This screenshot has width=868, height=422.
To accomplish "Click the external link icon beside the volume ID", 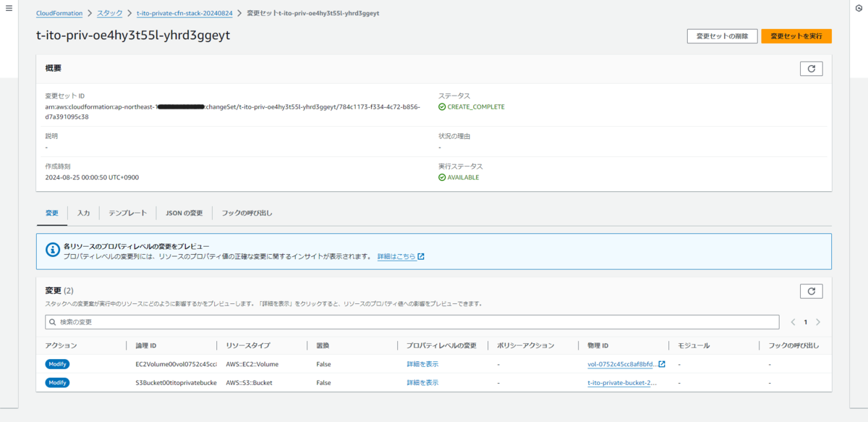I will point(661,364).
